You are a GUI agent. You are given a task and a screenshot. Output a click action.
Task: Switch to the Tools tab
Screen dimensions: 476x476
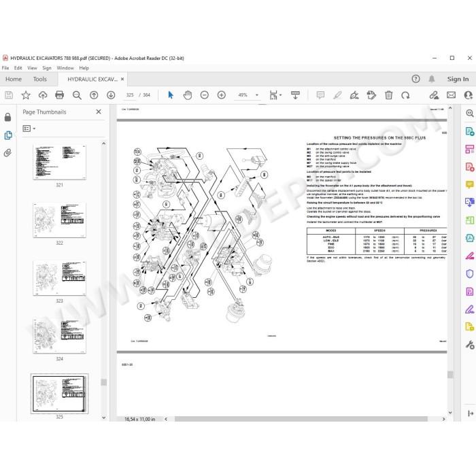point(39,80)
